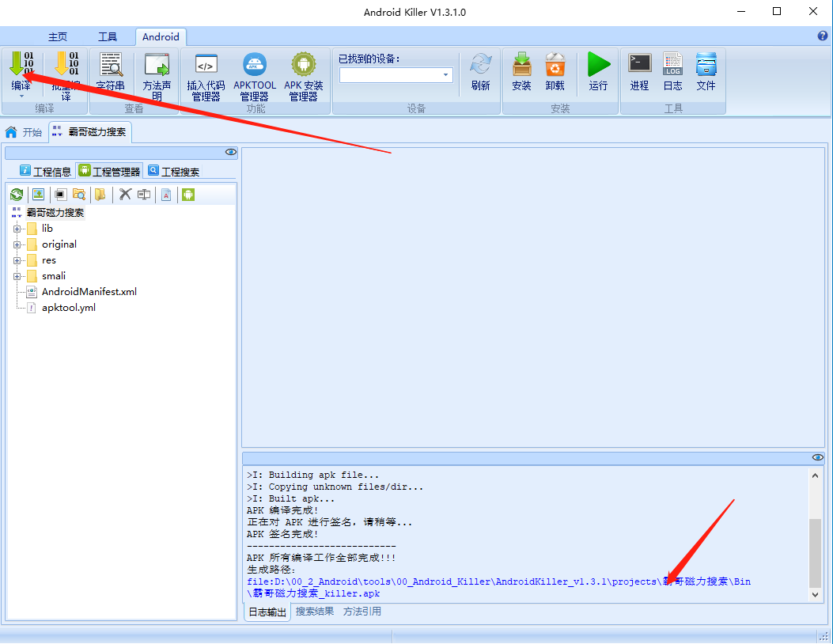Select AndroidManifest.xml in the project tree
The image size is (833, 644).
[90, 291]
